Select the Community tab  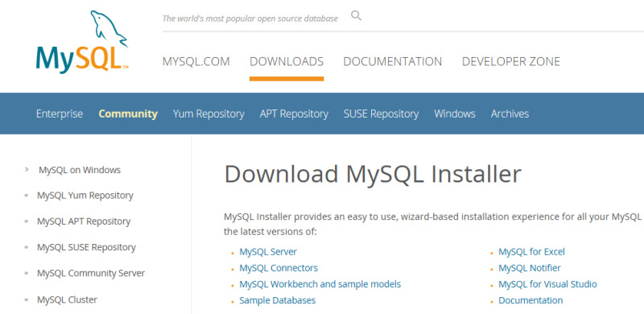coord(128,114)
